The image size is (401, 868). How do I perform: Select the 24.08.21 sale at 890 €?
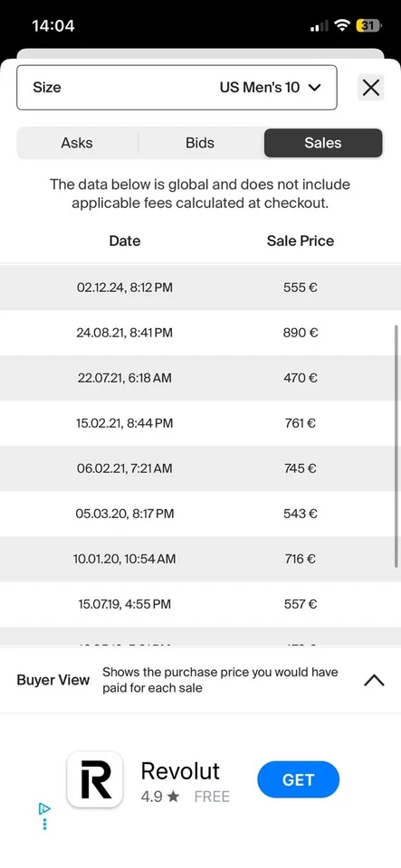(201, 333)
